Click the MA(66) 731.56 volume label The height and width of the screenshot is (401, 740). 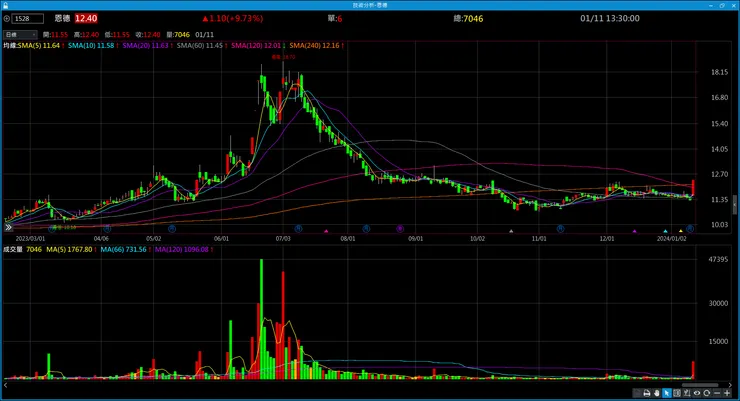(126, 250)
